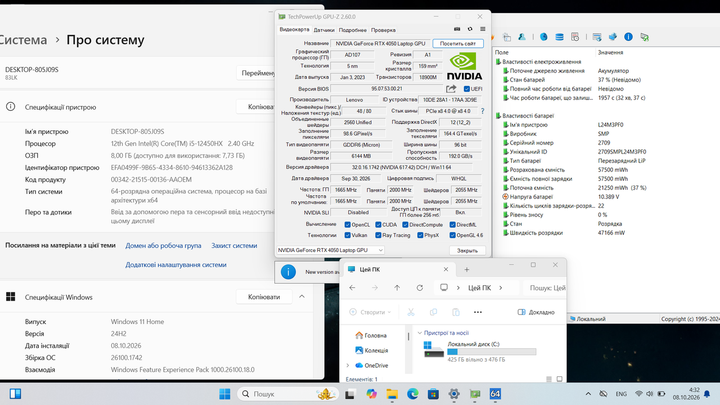Click list download icon in AIDA toolbar

click(x=597, y=37)
